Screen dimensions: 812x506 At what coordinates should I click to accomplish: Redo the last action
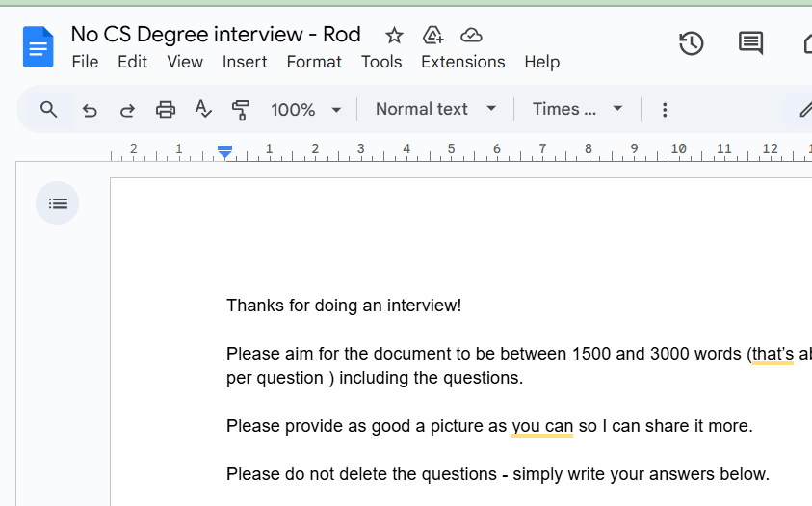[x=127, y=110]
